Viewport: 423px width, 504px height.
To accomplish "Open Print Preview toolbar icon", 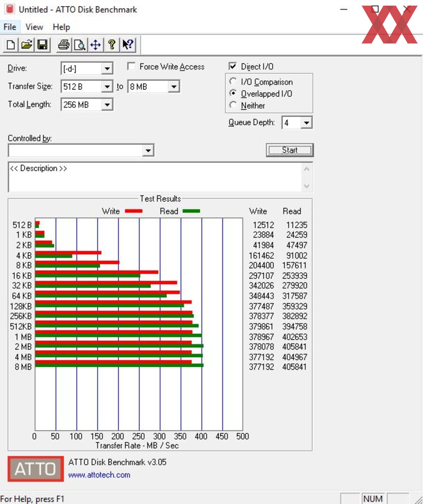I will point(80,45).
